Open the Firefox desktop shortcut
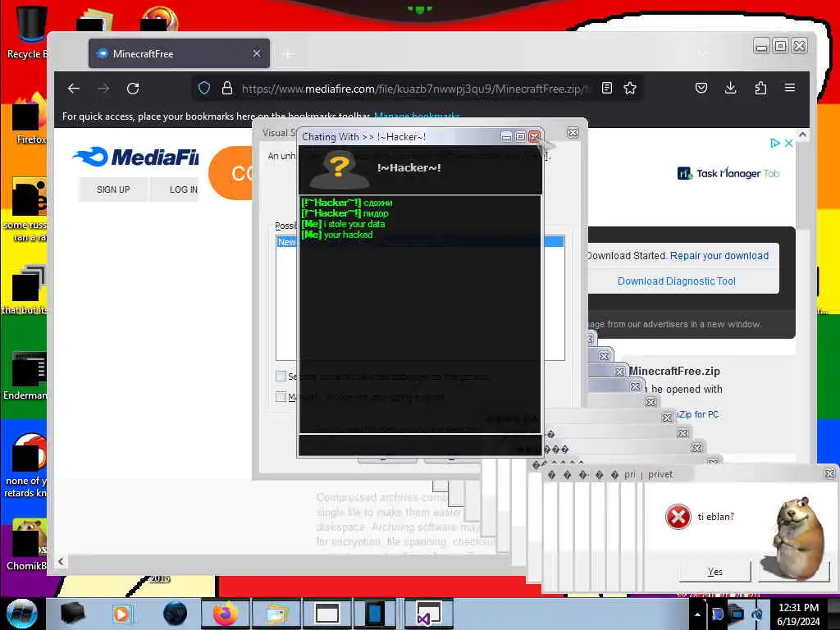 click(30, 119)
